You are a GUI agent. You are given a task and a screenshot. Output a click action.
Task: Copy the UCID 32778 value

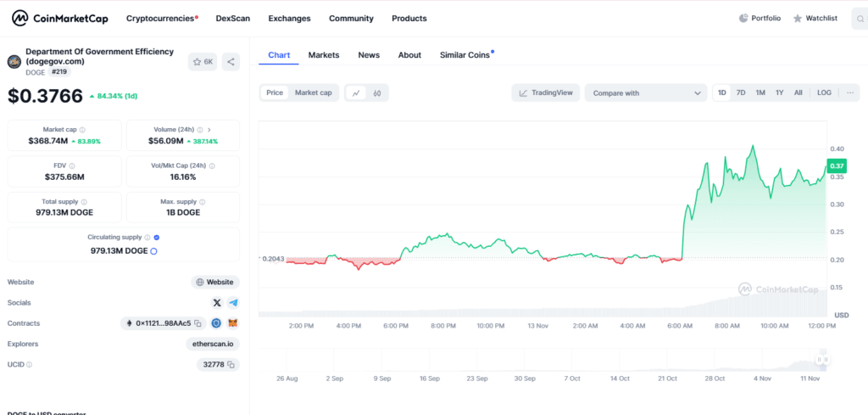231,365
